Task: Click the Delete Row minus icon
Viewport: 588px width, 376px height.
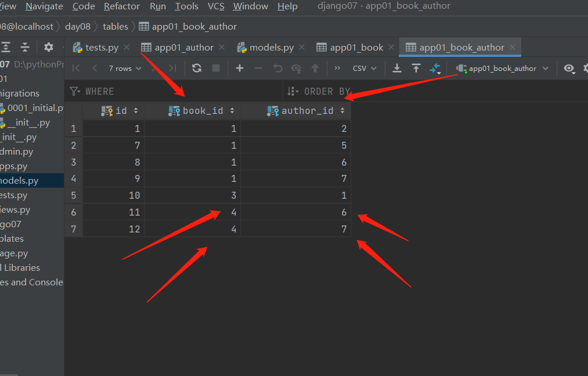Action: [x=258, y=68]
